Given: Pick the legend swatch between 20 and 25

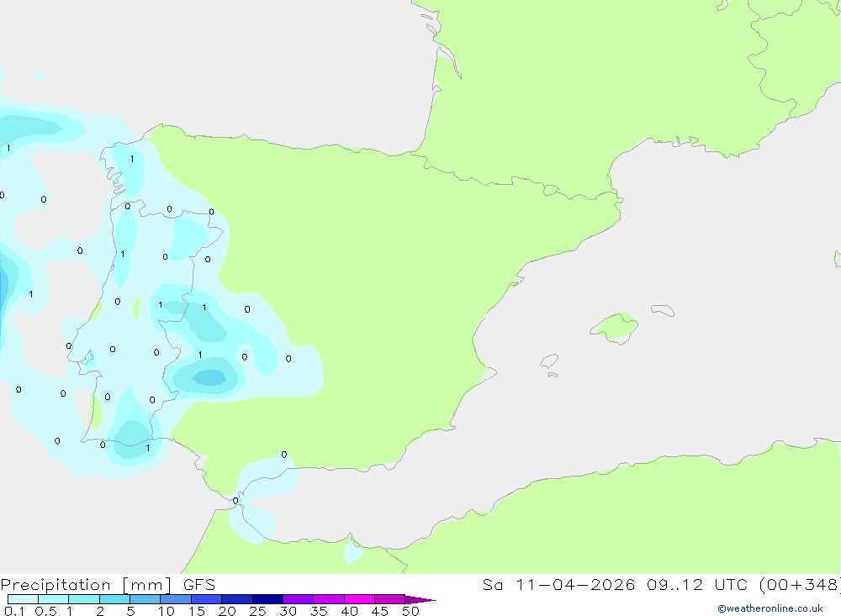Looking at the screenshot, I should point(237,599).
